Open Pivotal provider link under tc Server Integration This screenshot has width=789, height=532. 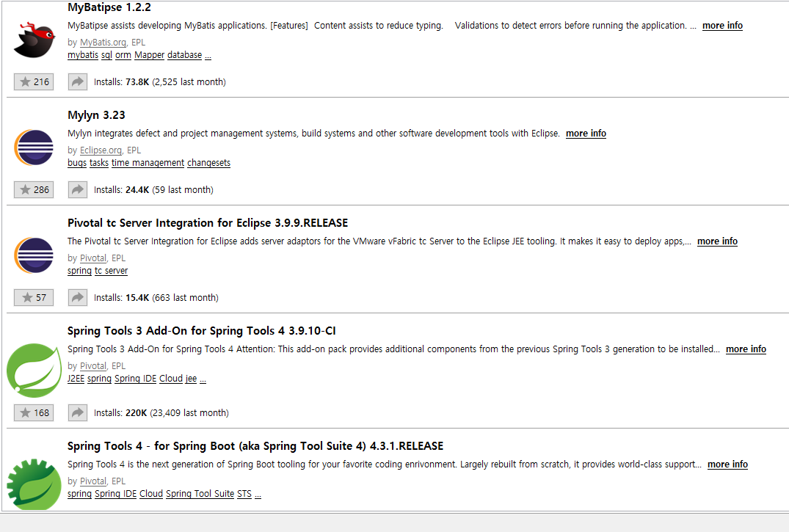click(93, 258)
